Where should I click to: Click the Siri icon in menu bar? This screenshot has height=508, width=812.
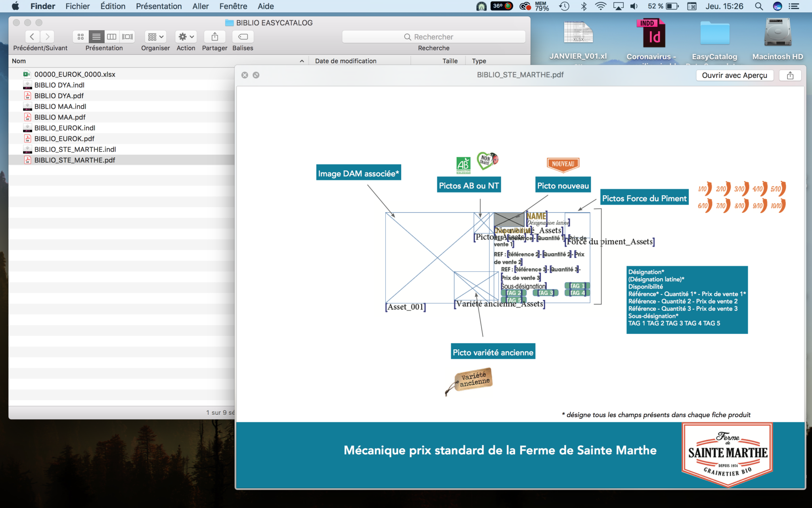pyautogui.click(x=778, y=6)
